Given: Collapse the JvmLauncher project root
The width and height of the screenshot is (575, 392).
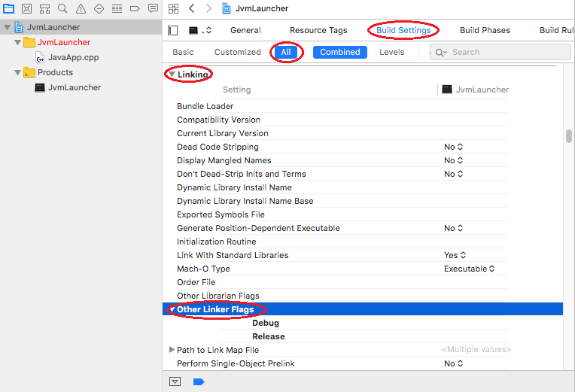Looking at the screenshot, I should pyautogui.click(x=7, y=27).
